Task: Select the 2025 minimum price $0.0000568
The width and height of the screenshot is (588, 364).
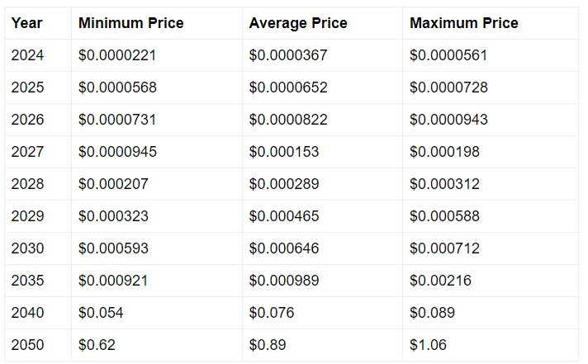Action: 117,87
